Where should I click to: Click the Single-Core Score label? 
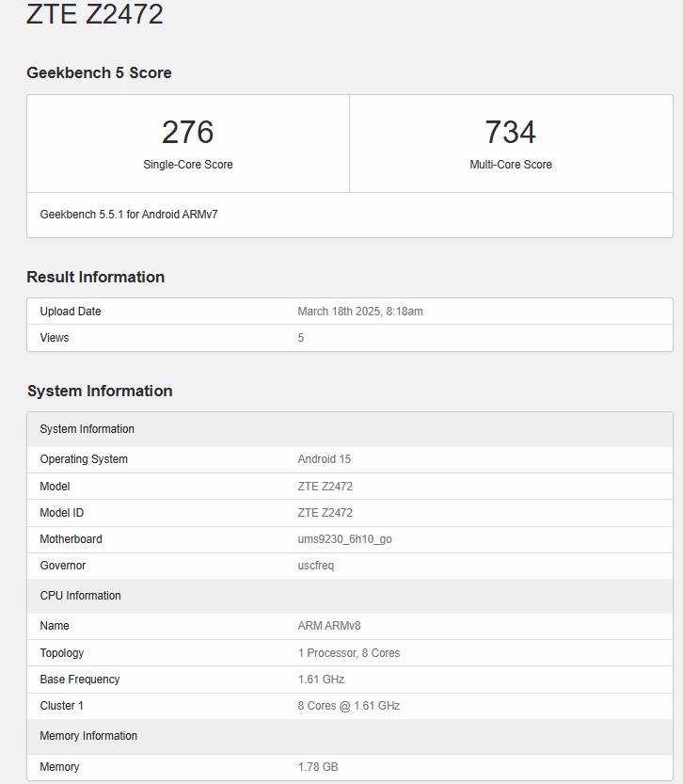point(188,165)
